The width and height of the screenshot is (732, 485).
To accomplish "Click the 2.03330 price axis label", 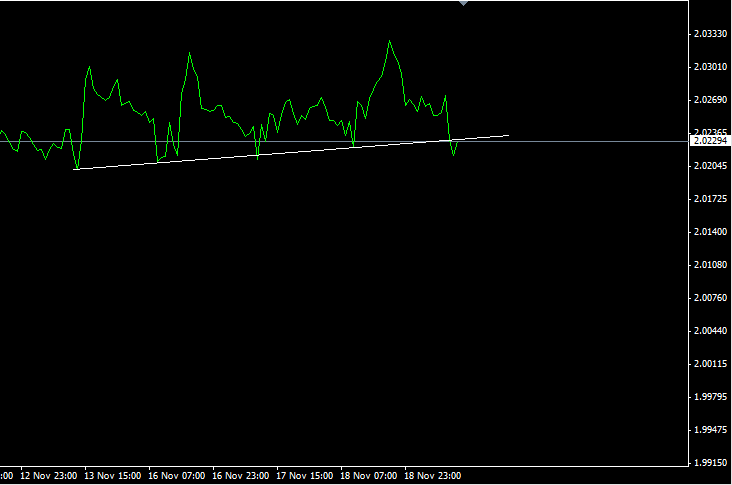I will pos(711,34).
